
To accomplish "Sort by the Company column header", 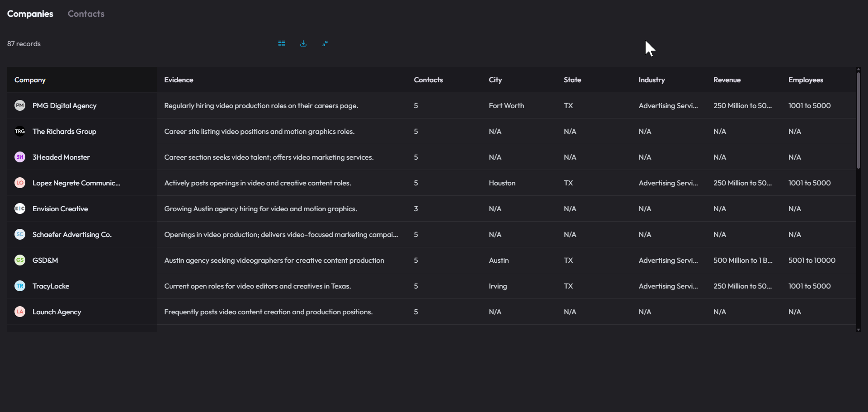I will 30,80.
